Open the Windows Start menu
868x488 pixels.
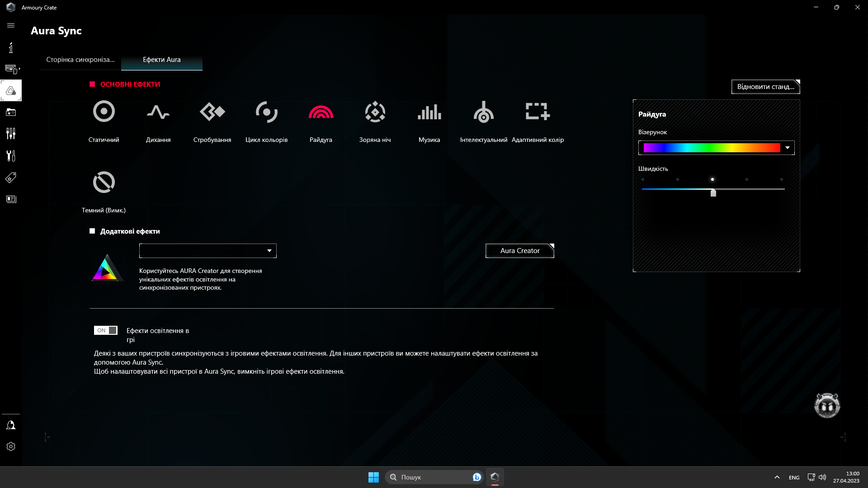pos(373,477)
